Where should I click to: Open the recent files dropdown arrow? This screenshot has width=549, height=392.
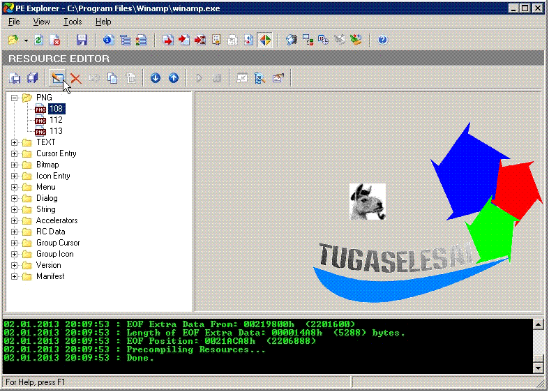click(26, 40)
